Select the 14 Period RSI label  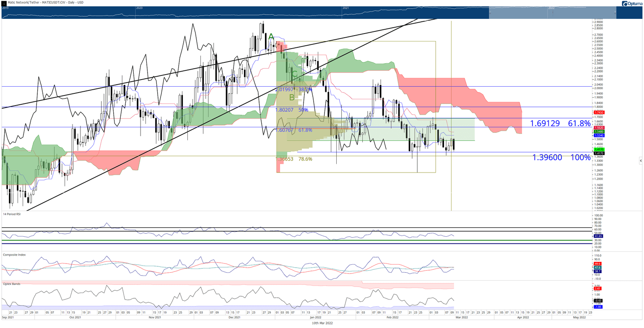tap(12, 214)
